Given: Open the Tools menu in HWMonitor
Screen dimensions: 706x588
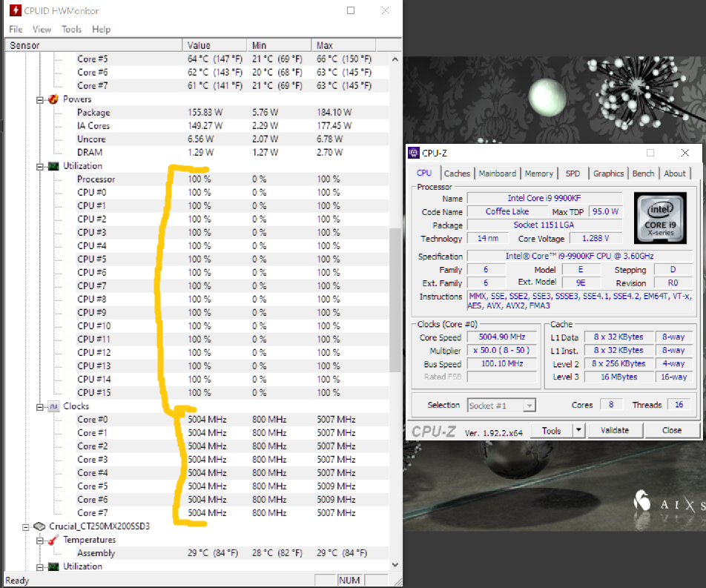Looking at the screenshot, I should coord(72,29).
